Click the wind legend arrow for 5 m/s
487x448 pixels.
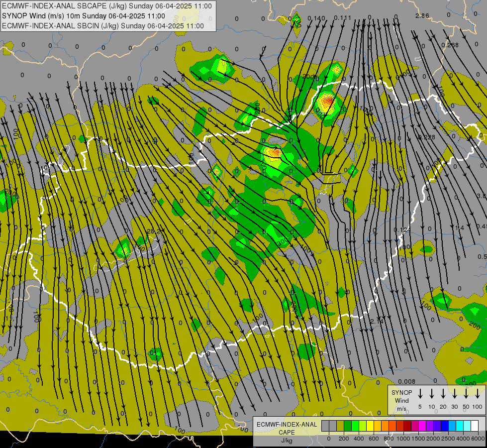[420, 393]
